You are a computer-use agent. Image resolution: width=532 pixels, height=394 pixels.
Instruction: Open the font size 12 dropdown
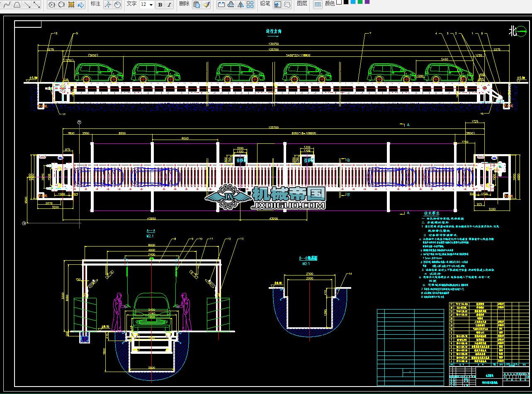(151, 5)
